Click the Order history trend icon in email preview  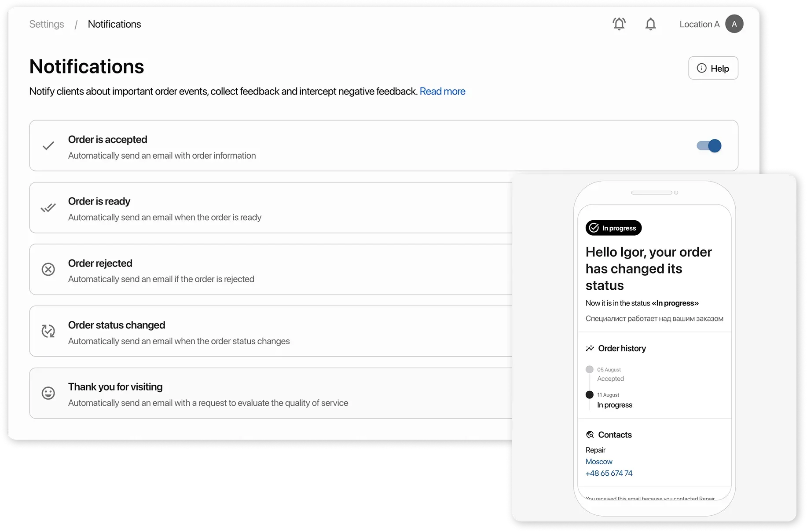(590, 348)
